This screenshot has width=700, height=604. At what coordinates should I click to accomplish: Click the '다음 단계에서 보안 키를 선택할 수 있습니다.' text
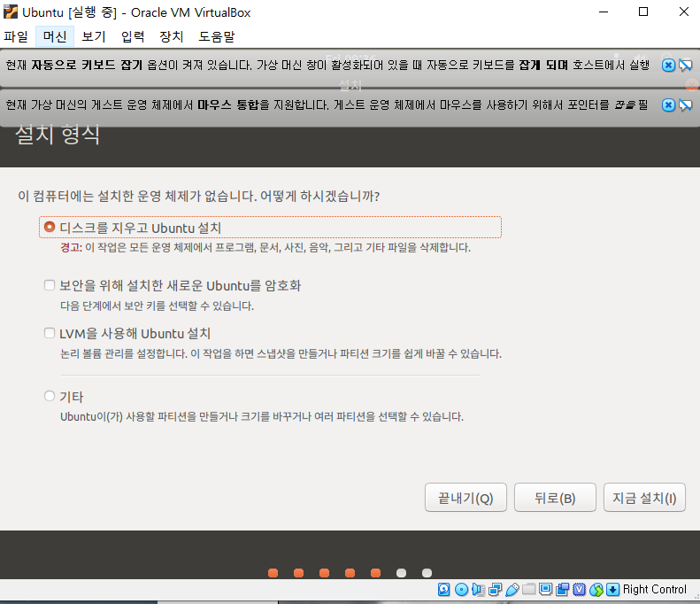[158, 306]
